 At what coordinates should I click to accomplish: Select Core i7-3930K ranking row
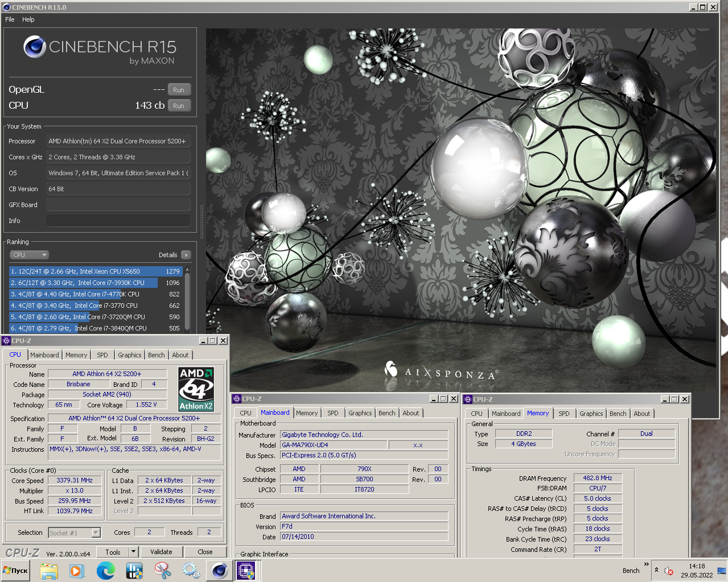(95, 283)
